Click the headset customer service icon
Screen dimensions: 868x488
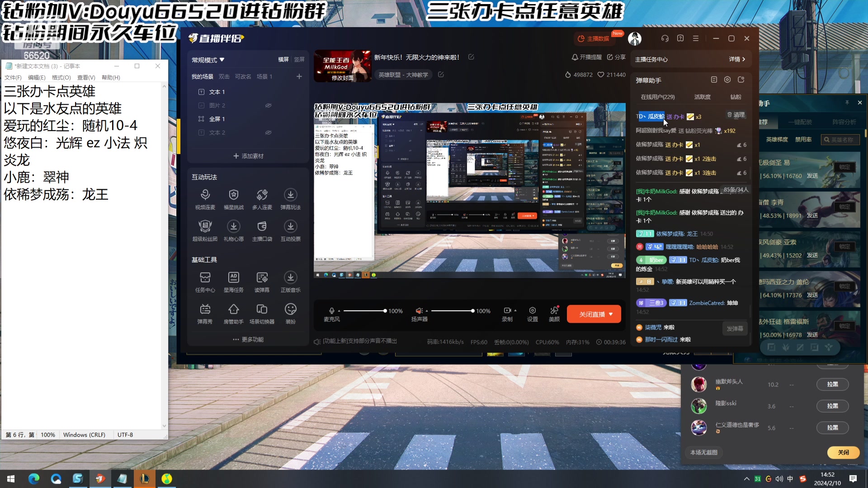pos(665,38)
